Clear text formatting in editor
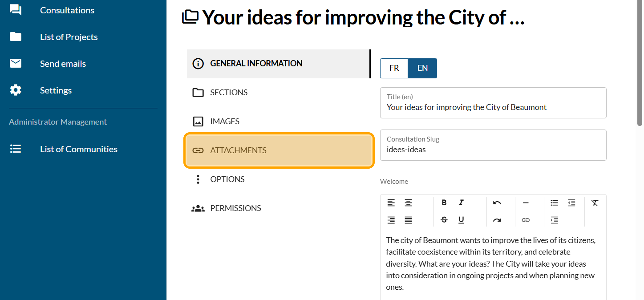644x300 pixels. click(595, 203)
